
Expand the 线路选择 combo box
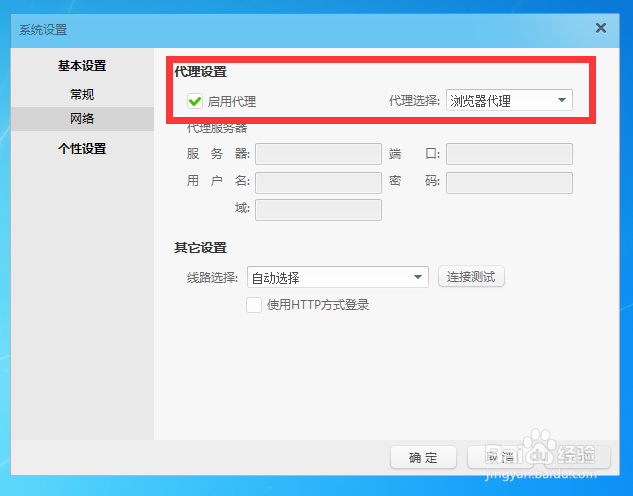(337, 277)
